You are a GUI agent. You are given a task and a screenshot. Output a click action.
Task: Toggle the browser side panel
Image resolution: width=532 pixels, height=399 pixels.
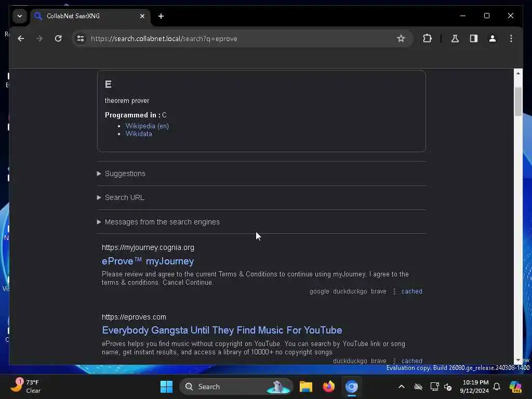(474, 38)
